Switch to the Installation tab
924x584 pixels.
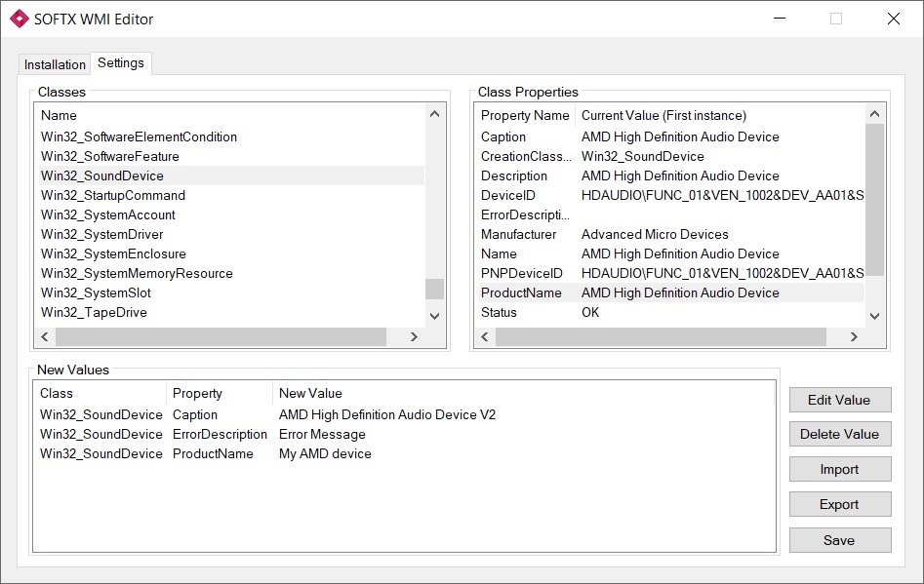55,64
